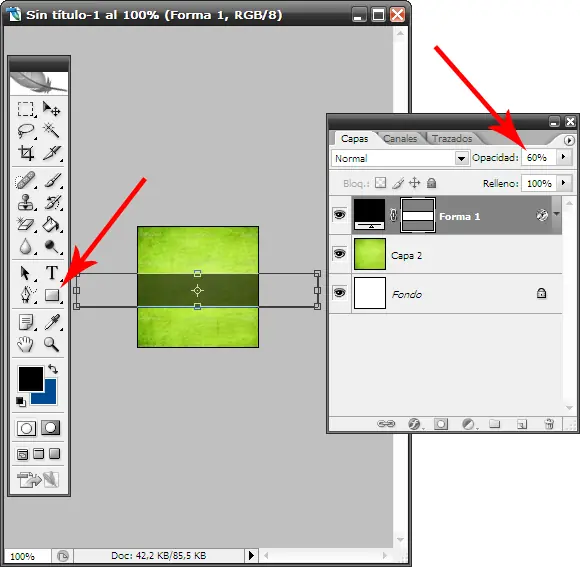Select the Blur tool
The image size is (580, 567).
pyautogui.click(x=26, y=246)
